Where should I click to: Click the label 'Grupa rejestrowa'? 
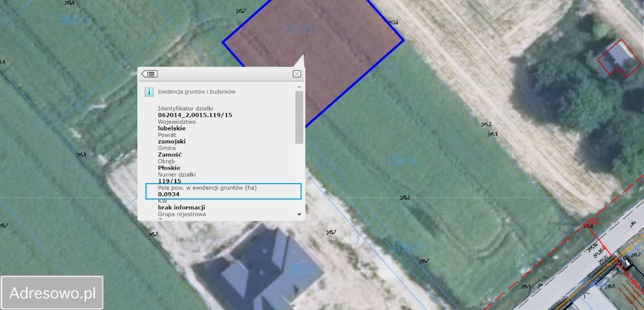(x=182, y=214)
